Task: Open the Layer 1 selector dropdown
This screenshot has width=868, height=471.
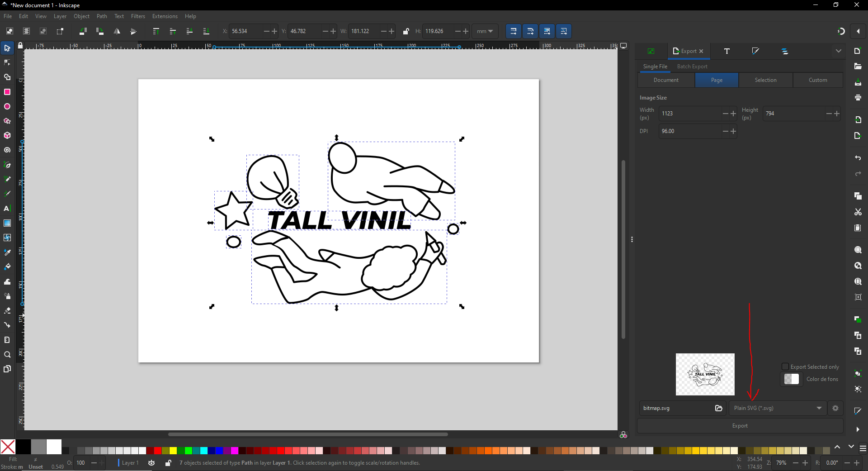Action: tap(130, 463)
